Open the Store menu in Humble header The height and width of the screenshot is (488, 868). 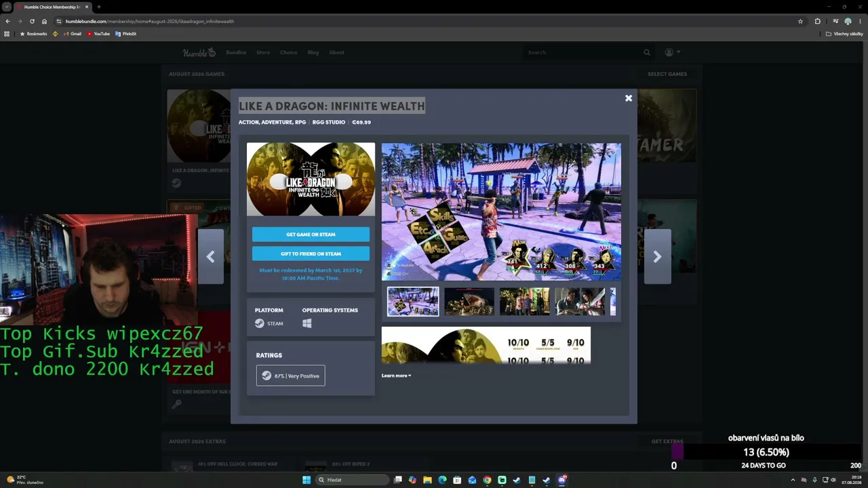pyautogui.click(x=263, y=52)
